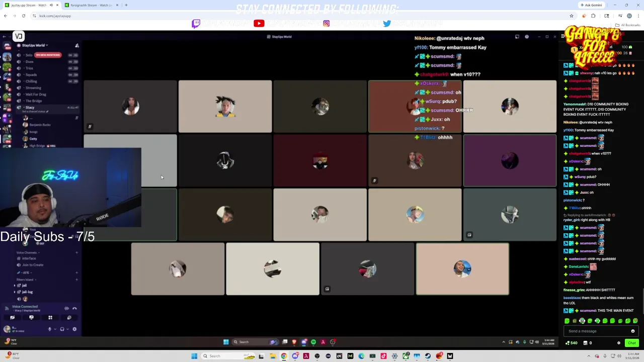
Task: Toggle Discord microphone mute
Action: 49,329
